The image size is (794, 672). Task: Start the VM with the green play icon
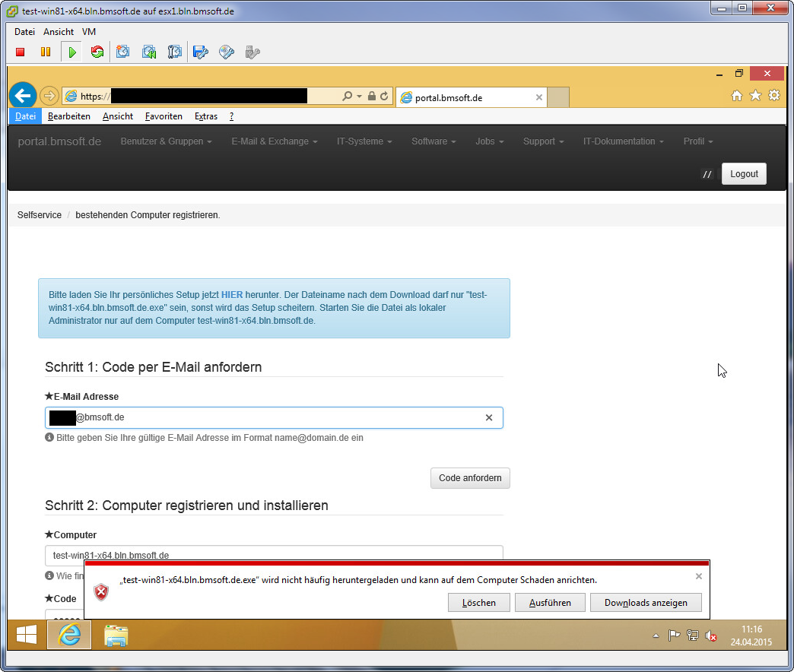click(x=72, y=52)
